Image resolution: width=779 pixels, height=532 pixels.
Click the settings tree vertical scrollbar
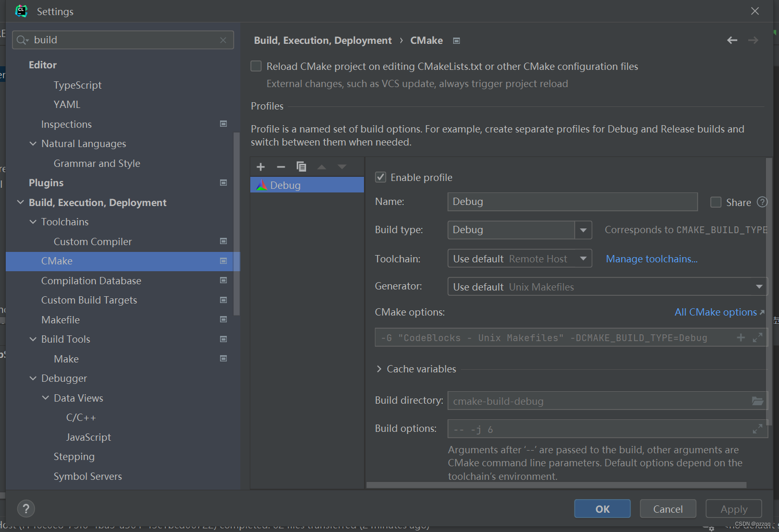click(x=237, y=224)
